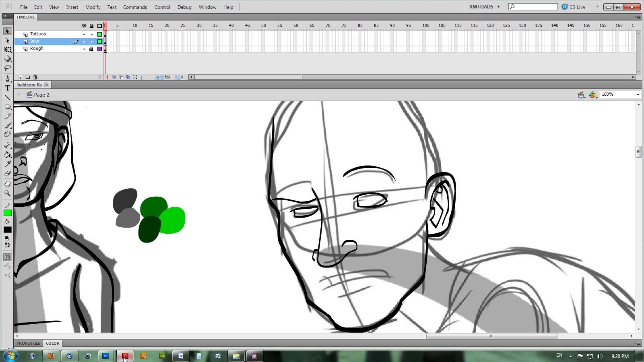
Task: Open the Modify menu
Action: pyautogui.click(x=93, y=7)
